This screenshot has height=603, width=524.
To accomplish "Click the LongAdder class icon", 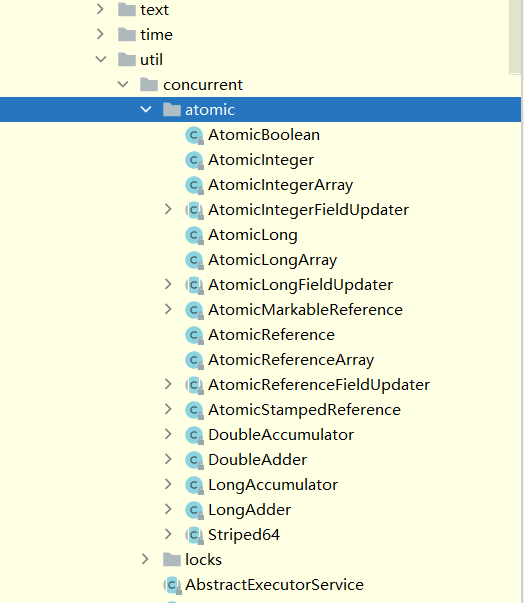I will (194, 510).
